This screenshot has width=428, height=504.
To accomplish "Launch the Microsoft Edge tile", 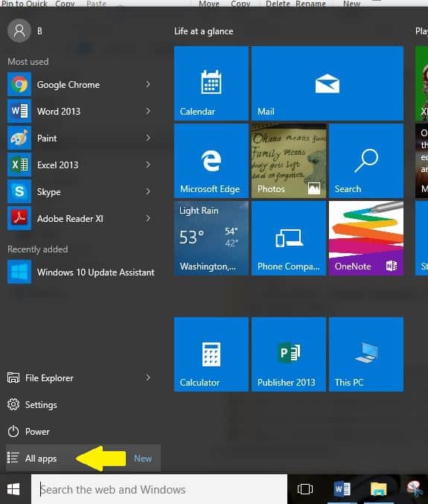I will coord(211,161).
